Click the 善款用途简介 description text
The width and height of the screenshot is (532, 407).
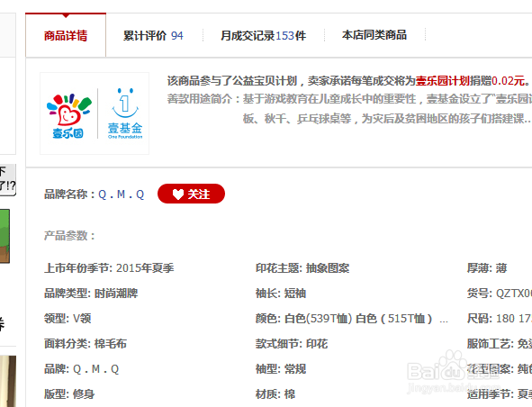(x=349, y=109)
